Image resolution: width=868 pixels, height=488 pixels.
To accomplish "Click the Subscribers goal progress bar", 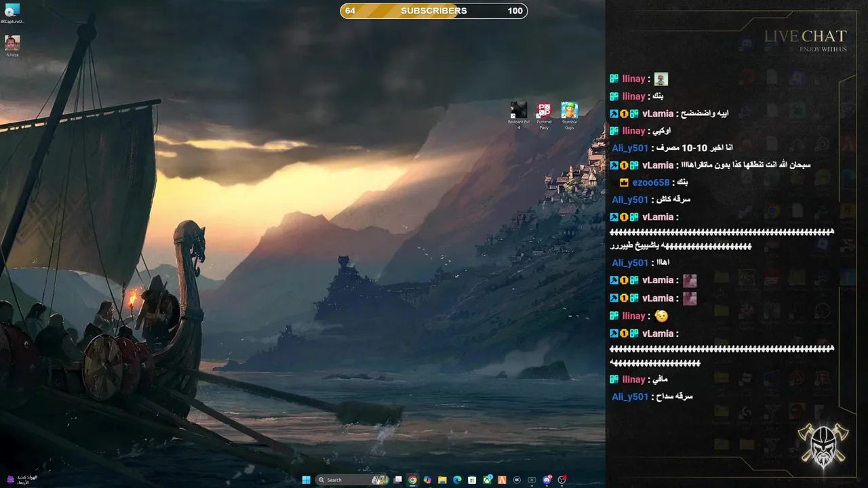I will (434, 11).
